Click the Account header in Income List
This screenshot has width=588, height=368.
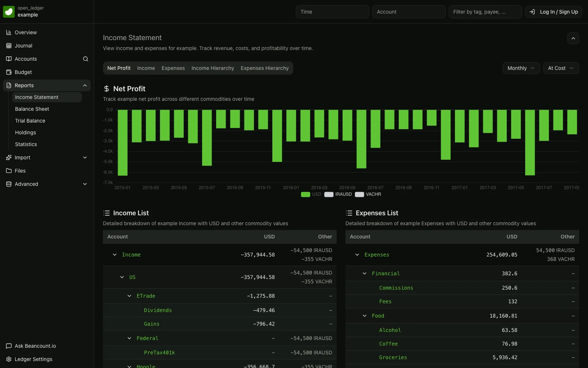[x=118, y=237]
